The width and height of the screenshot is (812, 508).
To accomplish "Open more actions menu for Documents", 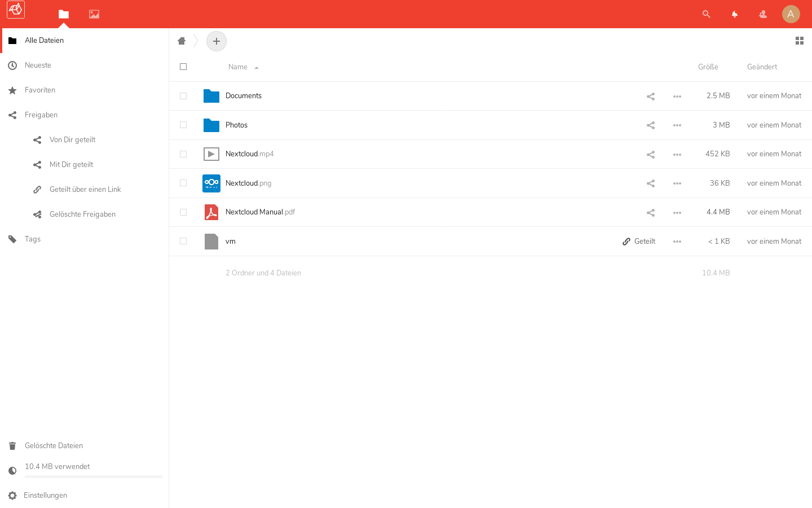I will point(677,97).
